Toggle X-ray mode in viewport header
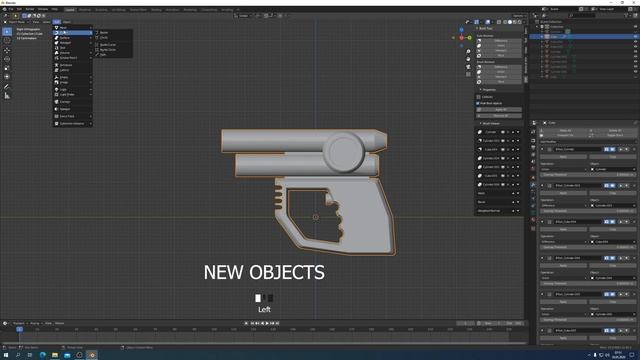This screenshot has width=640, height=360. 499,22
